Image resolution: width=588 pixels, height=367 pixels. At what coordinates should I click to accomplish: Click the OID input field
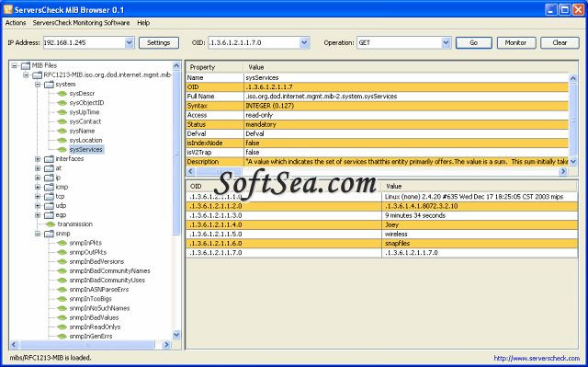254,43
